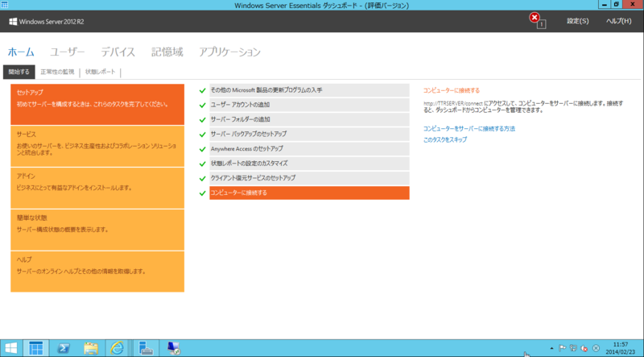The width and height of the screenshot is (644, 357).
Task: Launch PowerShell from the taskbar
Action: (64, 348)
